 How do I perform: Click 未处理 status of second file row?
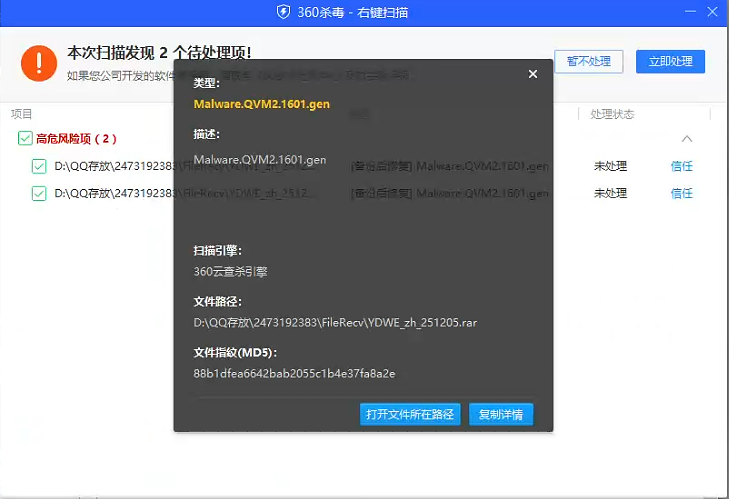pyautogui.click(x=610, y=193)
